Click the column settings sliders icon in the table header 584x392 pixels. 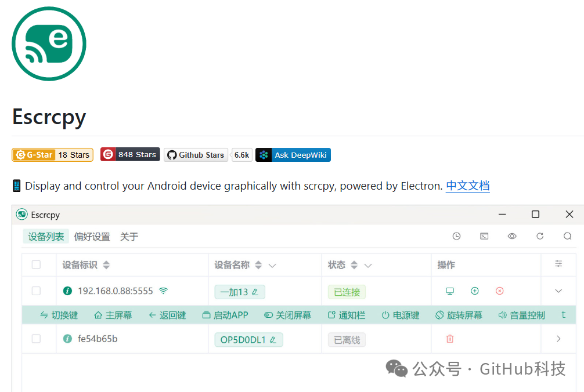coord(558,264)
